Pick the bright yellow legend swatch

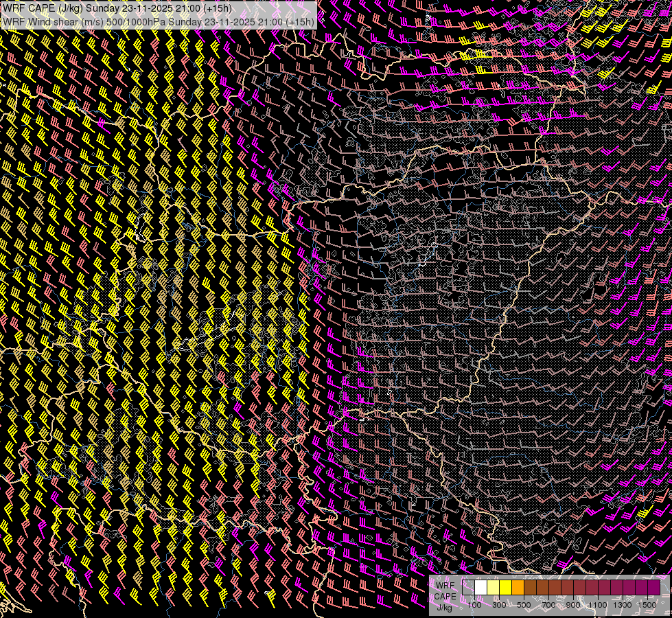(x=505, y=588)
